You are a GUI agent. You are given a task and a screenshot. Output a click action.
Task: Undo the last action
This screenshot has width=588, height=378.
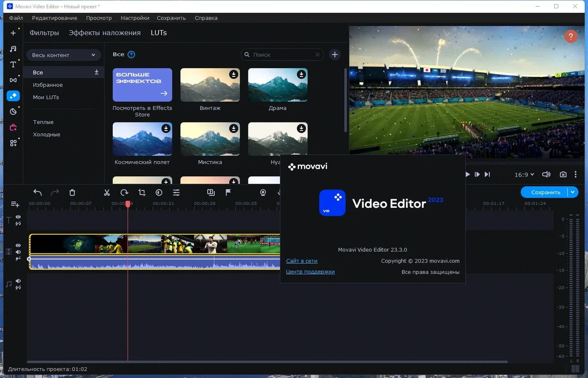coord(38,193)
